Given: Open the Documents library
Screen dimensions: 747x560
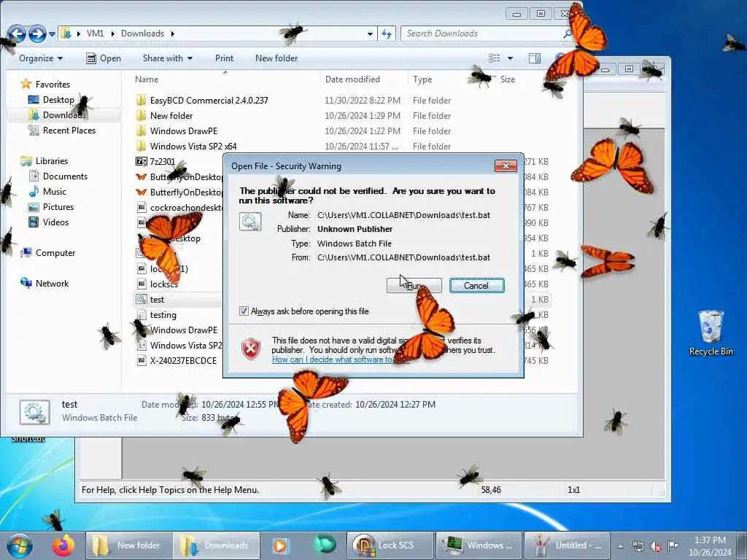Looking at the screenshot, I should [65, 176].
